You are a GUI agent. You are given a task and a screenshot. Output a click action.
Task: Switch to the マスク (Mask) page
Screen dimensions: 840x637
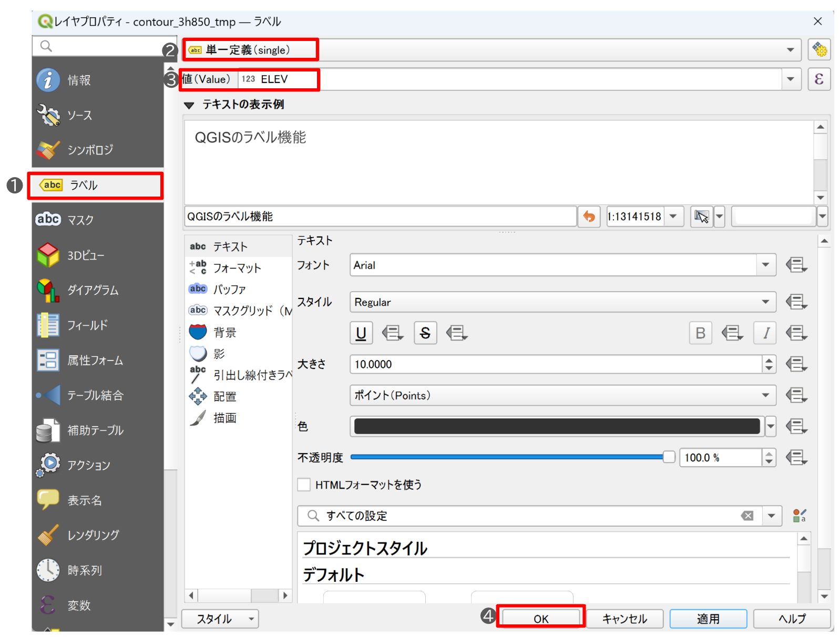tap(98, 220)
